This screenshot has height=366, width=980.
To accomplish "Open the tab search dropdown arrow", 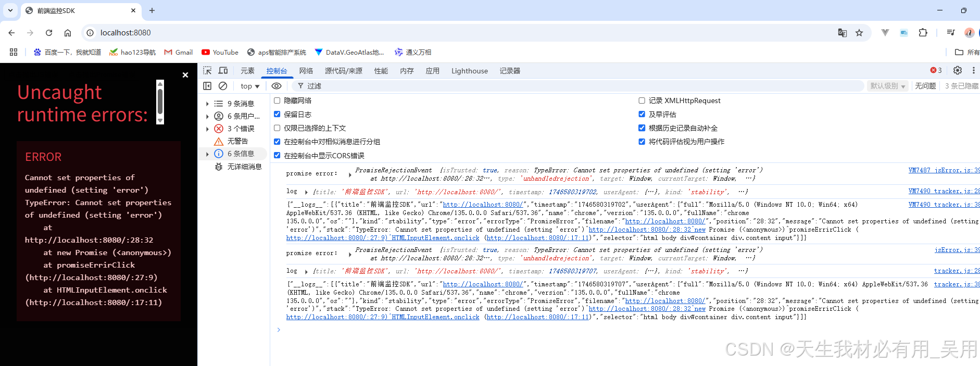I will 10,10.
